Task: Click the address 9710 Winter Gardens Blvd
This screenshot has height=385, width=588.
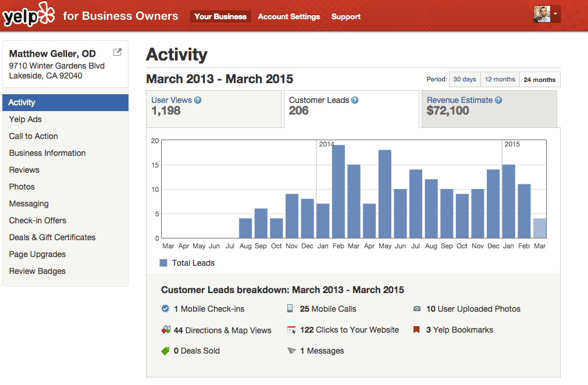Action: pyautogui.click(x=56, y=66)
